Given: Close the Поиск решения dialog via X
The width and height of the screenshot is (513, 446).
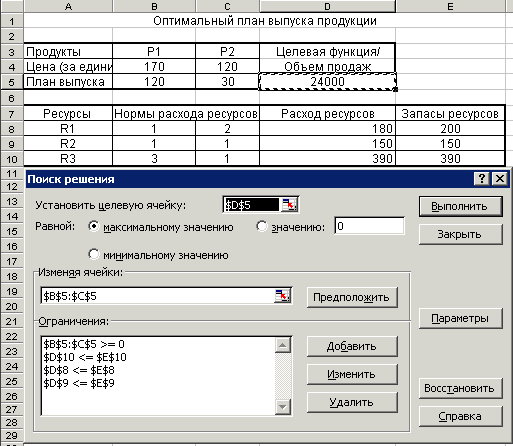Looking at the screenshot, I should [x=500, y=179].
